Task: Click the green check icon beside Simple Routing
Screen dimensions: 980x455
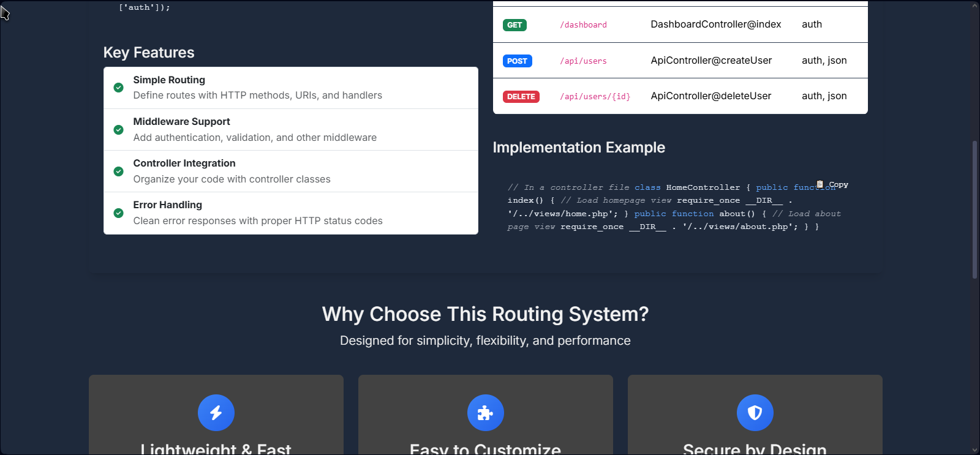Action: [x=119, y=88]
